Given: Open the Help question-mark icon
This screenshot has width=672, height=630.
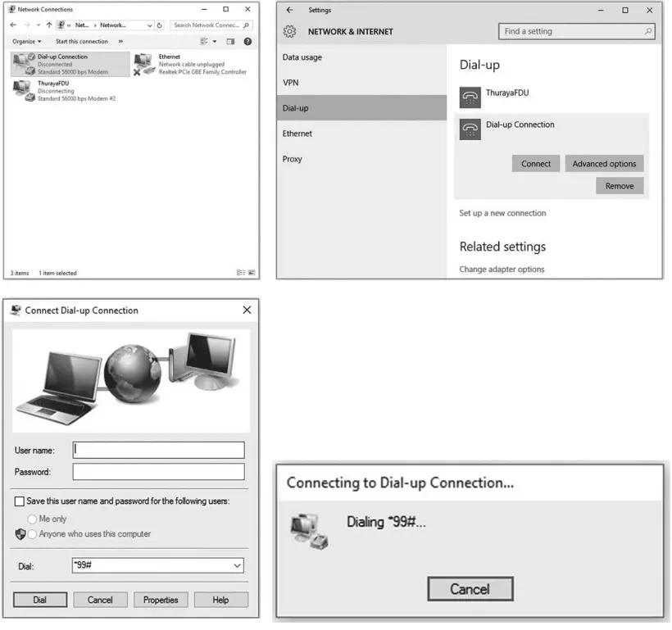Looking at the screenshot, I should (247, 42).
